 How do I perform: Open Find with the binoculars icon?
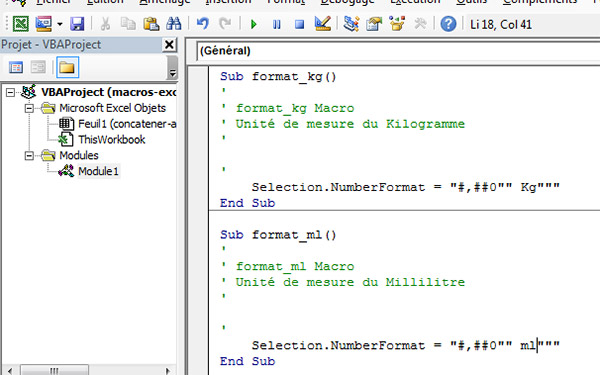[173, 24]
